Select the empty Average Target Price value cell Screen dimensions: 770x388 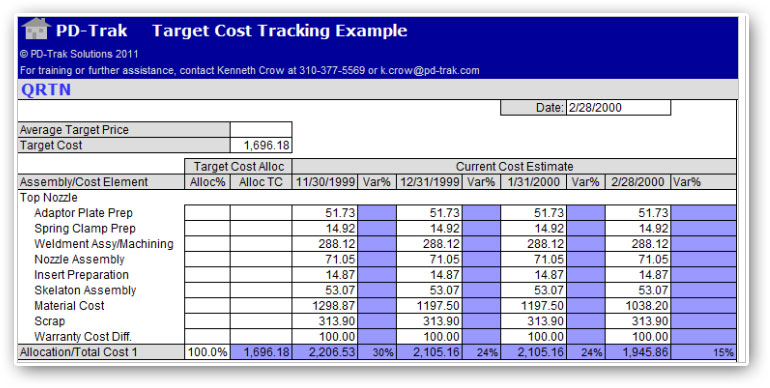261,130
